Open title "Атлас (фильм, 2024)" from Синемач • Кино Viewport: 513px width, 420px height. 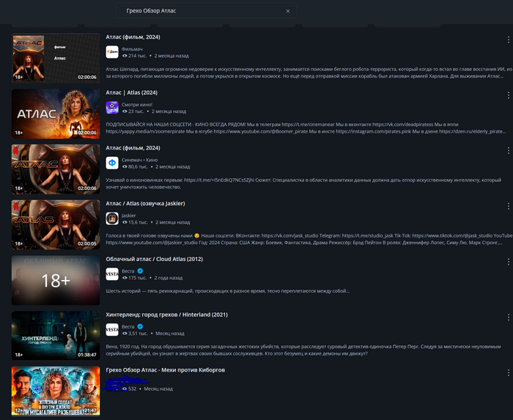tap(133, 148)
